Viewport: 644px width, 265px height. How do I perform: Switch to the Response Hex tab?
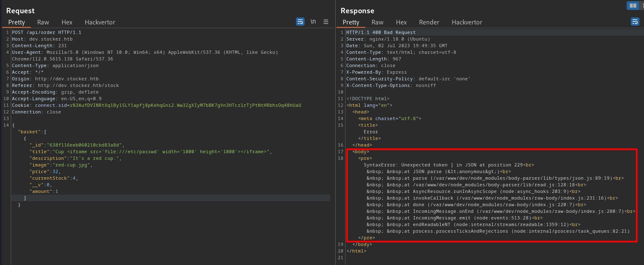401,22
